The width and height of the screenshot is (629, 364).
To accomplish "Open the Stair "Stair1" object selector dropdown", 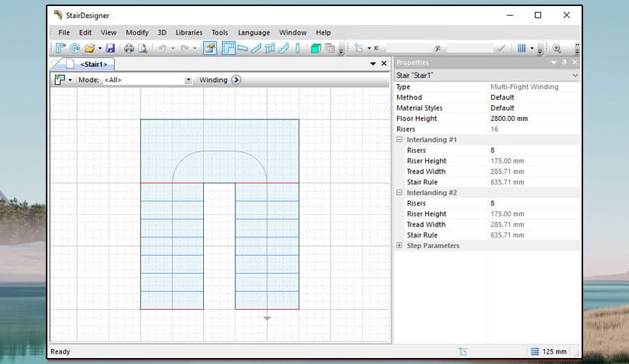I will point(575,75).
